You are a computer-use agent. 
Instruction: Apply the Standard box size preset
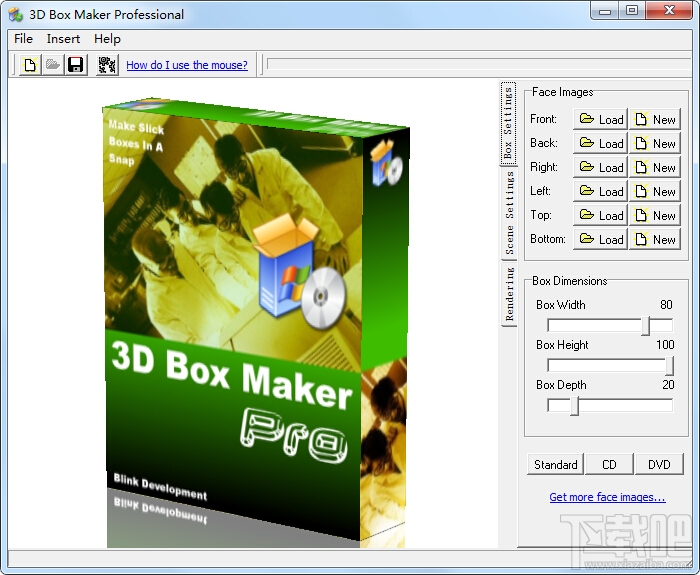coord(555,465)
